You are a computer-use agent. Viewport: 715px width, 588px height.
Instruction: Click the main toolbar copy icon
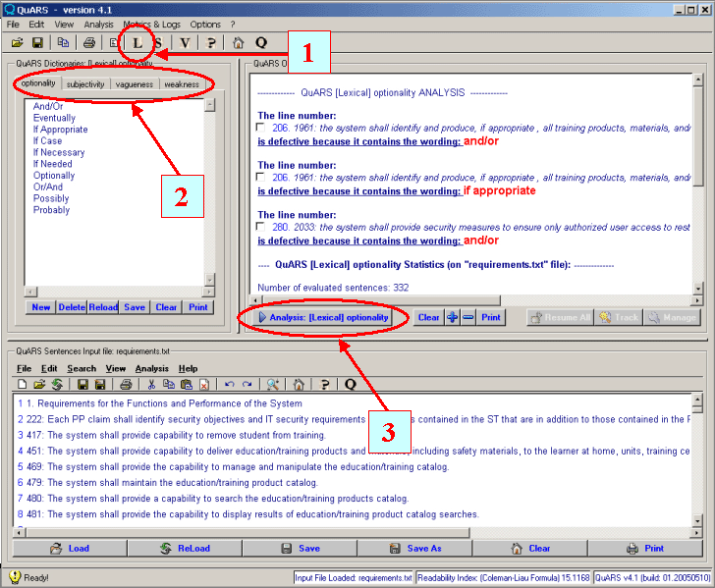click(63, 43)
